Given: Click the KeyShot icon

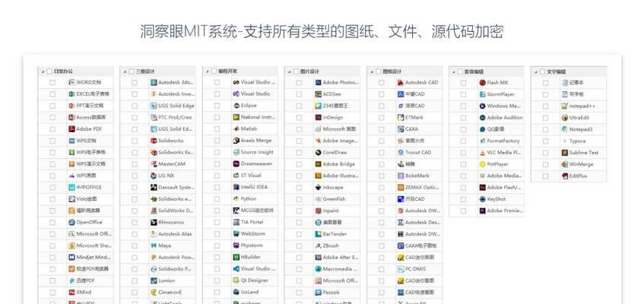Looking at the screenshot, I should [483, 199].
